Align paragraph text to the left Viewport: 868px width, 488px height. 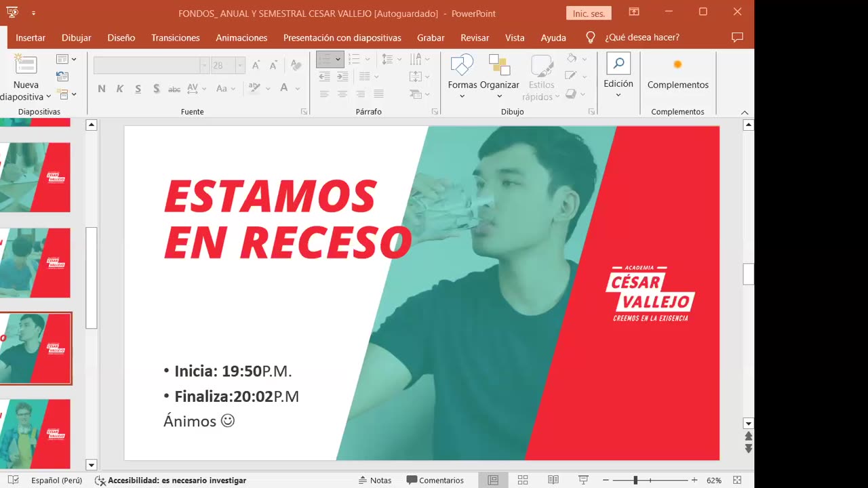click(x=324, y=94)
